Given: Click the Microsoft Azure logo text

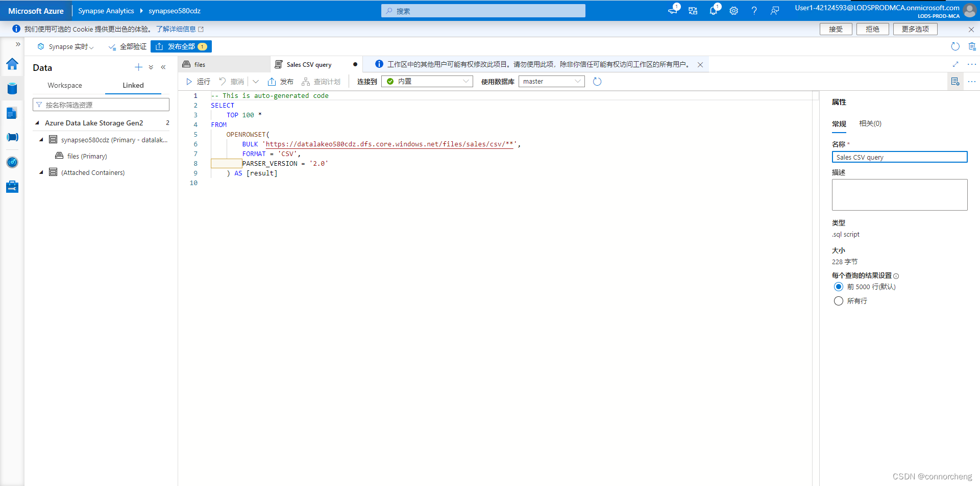Looking at the screenshot, I should pyautogui.click(x=36, y=11).
